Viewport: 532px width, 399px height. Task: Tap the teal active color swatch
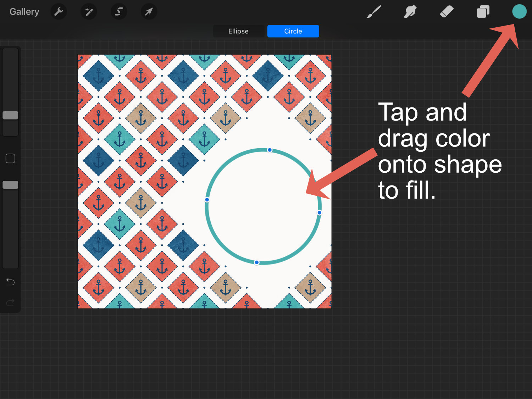pos(519,11)
